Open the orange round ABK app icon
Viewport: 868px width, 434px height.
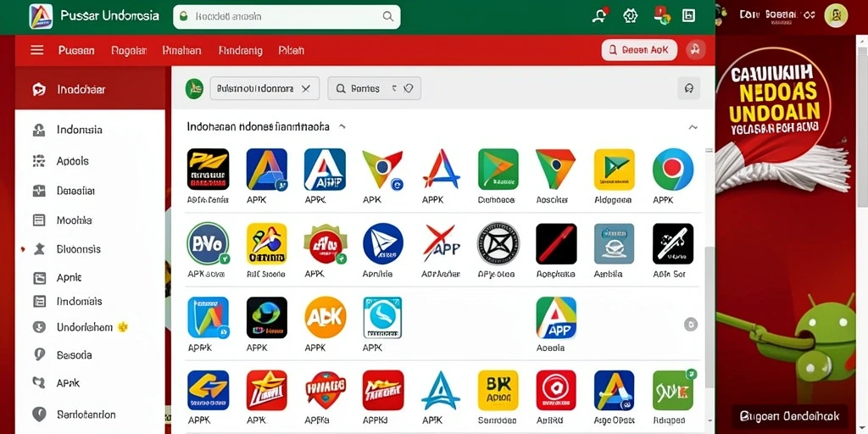click(325, 317)
